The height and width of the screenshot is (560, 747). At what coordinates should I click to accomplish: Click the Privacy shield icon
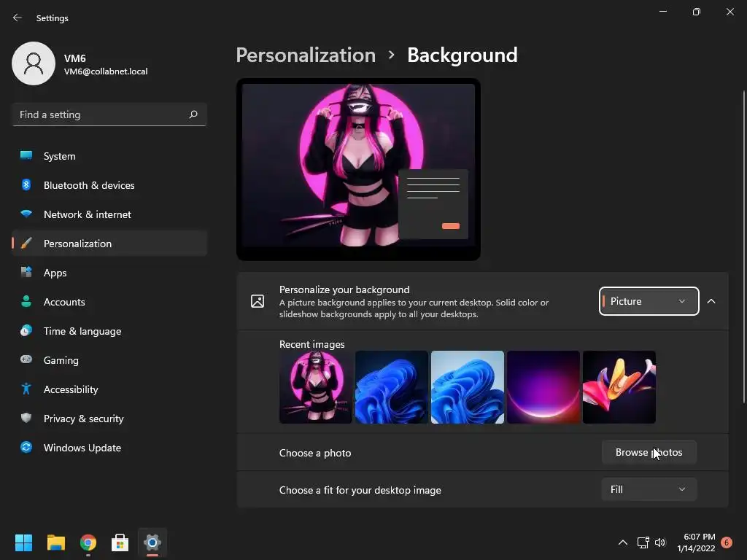point(26,418)
